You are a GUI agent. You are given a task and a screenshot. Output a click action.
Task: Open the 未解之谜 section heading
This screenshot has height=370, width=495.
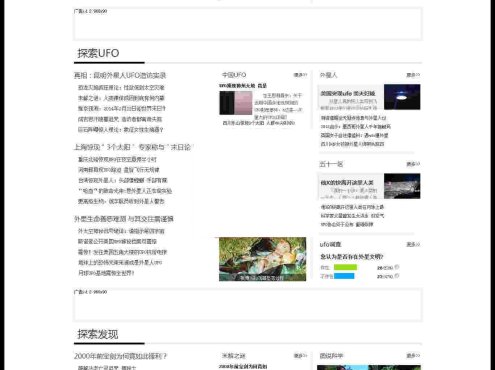[234, 356]
